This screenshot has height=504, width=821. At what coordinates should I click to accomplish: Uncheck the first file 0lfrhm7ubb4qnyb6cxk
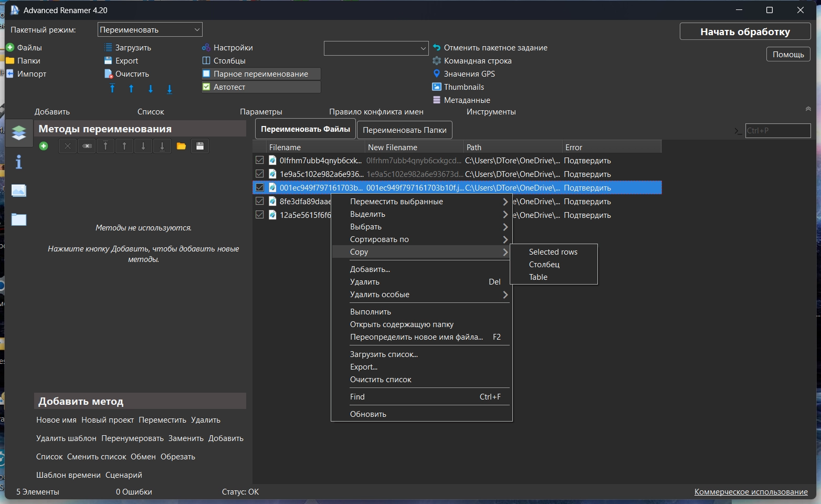point(259,160)
